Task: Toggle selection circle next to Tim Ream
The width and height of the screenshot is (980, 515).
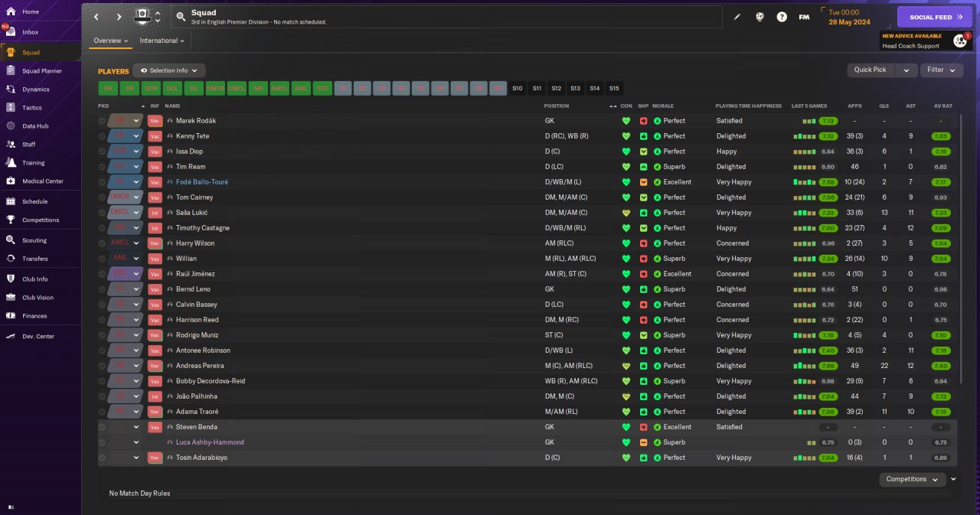Action: (103, 167)
